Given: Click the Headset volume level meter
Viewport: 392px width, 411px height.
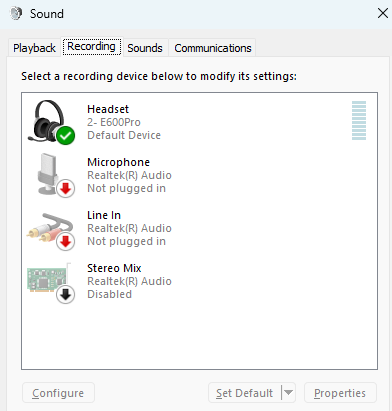Looking at the screenshot, I should click(359, 120).
